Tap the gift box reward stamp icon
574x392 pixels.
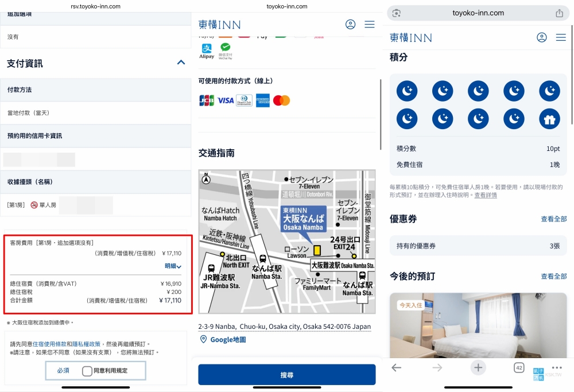point(549,119)
